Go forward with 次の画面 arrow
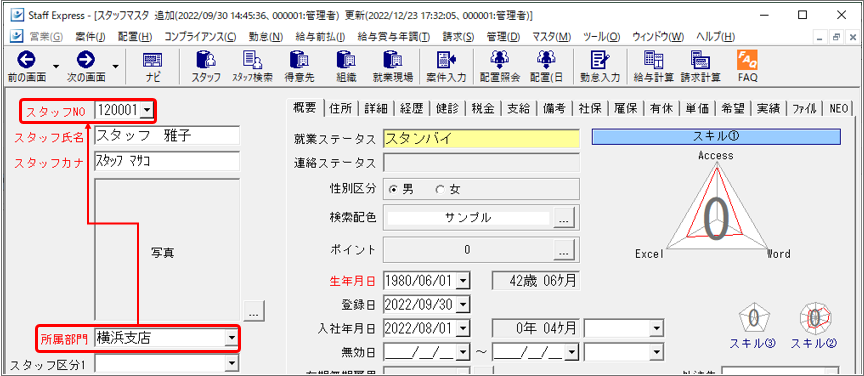Viewport: 864px width, 376px height. 86,67
